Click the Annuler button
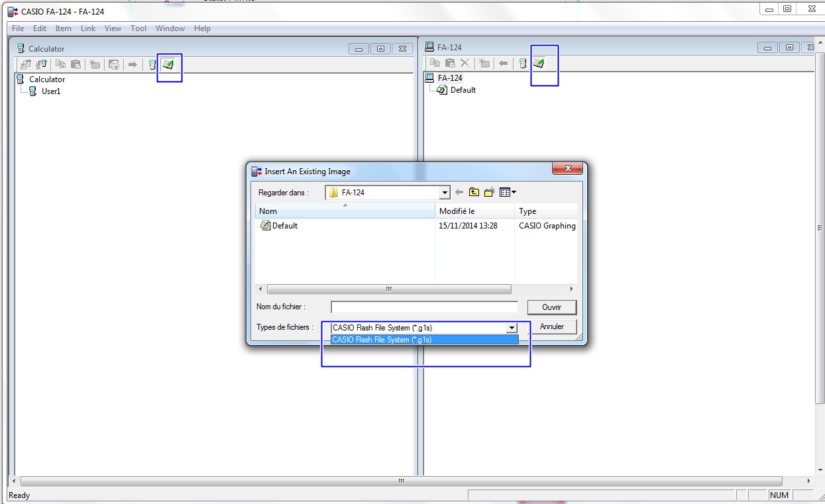825x504 pixels. pyautogui.click(x=552, y=327)
